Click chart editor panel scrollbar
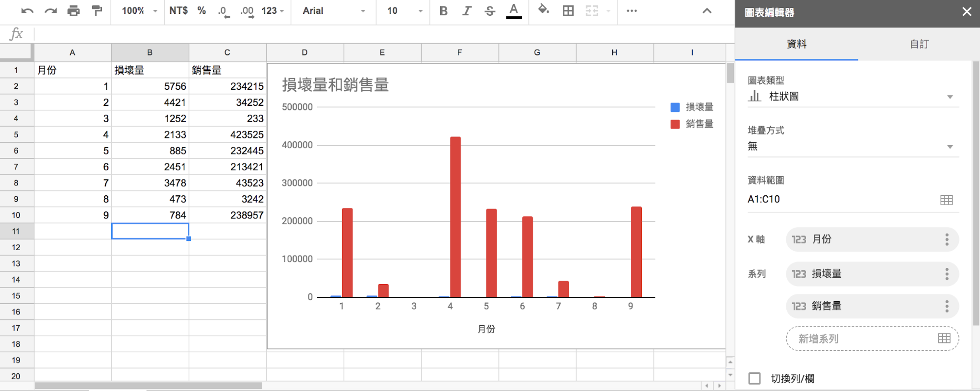 tap(976, 193)
